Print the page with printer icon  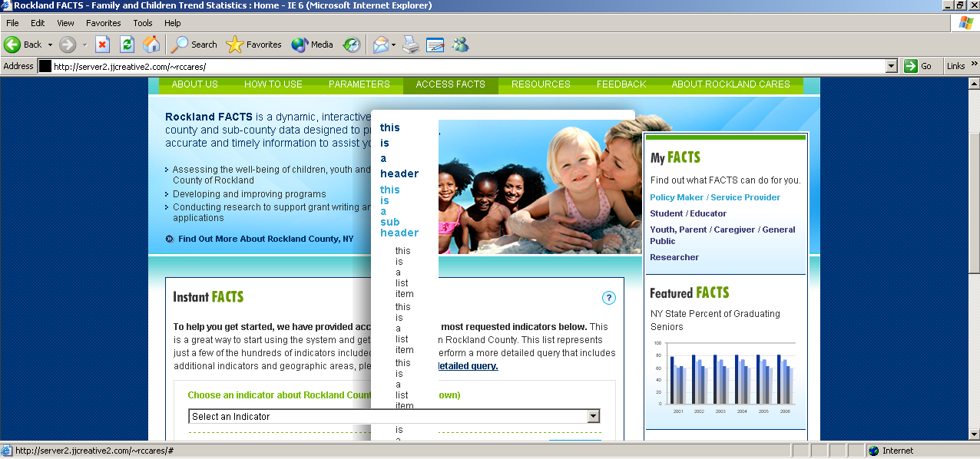(411, 45)
